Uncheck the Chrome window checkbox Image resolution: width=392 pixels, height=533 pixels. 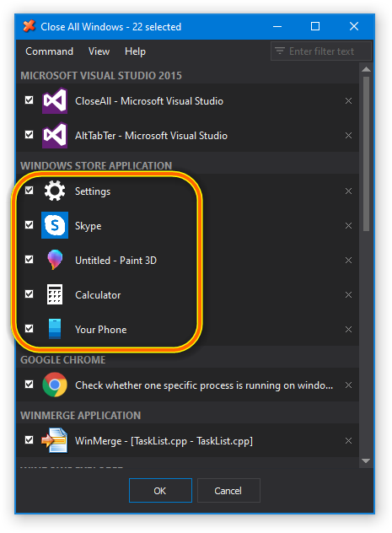click(x=30, y=384)
